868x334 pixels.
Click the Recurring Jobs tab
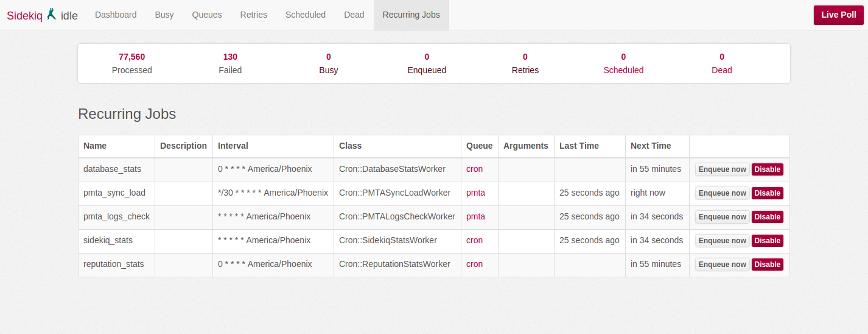pos(411,15)
